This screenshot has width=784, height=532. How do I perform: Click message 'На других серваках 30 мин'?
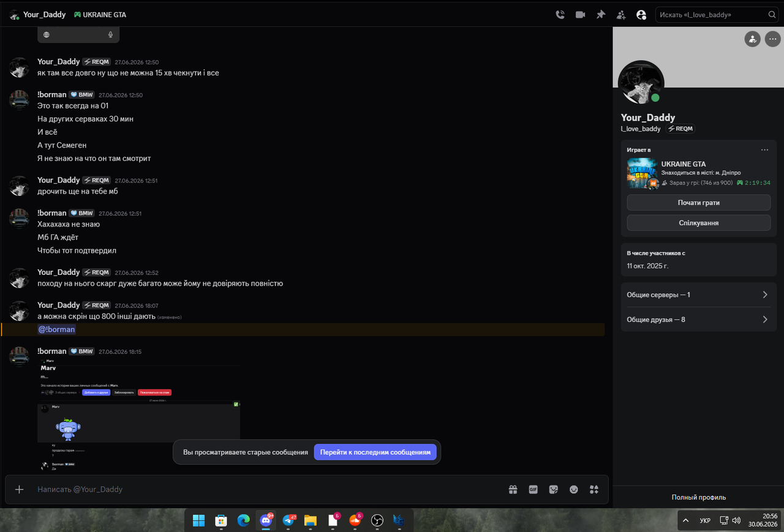coord(85,119)
